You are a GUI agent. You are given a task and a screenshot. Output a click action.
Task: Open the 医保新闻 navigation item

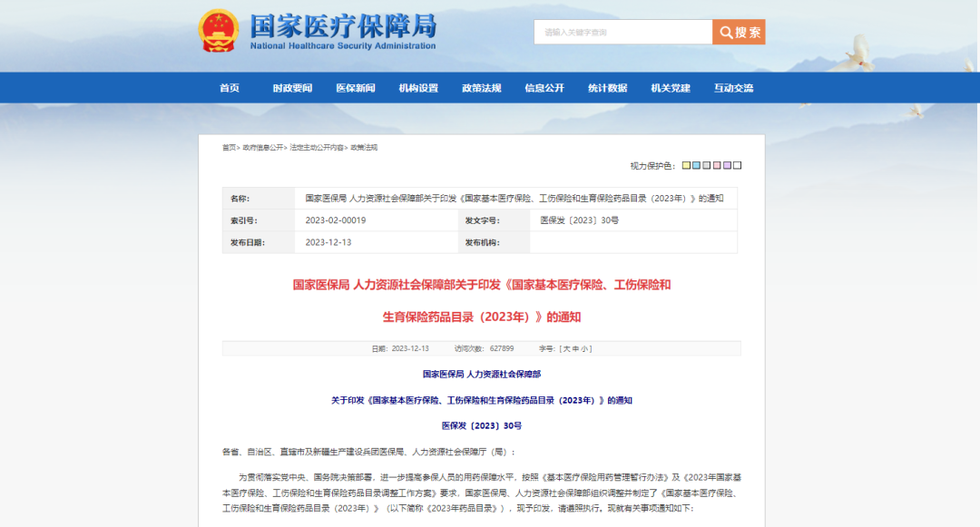pos(356,88)
